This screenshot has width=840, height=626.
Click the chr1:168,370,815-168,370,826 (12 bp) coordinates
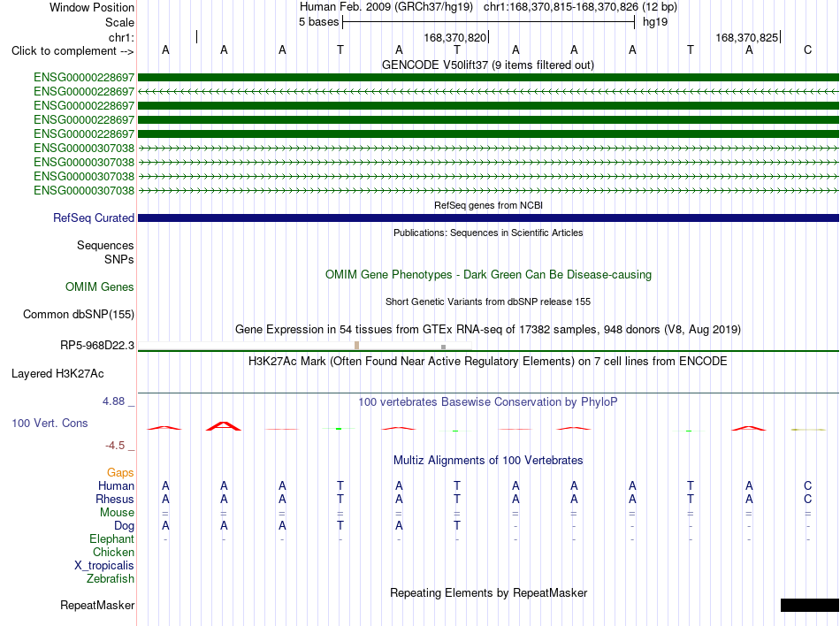pyautogui.click(x=580, y=7)
